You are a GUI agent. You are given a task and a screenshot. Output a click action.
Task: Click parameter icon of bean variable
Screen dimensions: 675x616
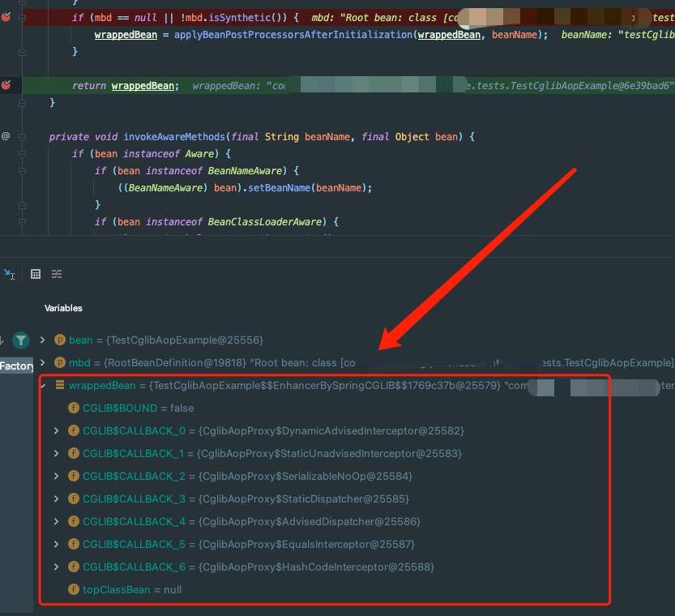(x=60, y=340)
